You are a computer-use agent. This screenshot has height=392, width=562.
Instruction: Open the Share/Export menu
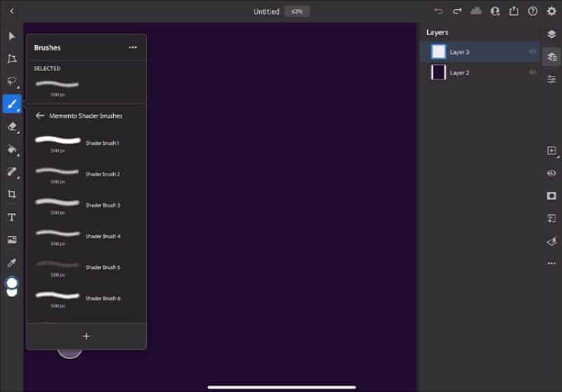tap(514, 11)
